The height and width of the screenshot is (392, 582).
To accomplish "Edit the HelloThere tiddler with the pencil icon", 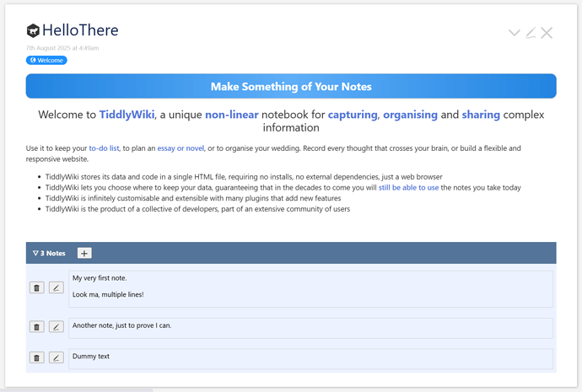I will [531, 33].
